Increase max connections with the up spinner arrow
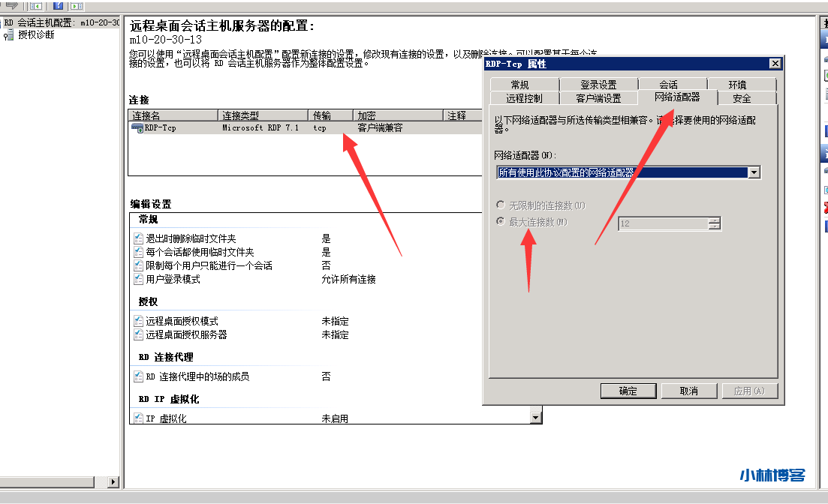 (x=715, y=220)
